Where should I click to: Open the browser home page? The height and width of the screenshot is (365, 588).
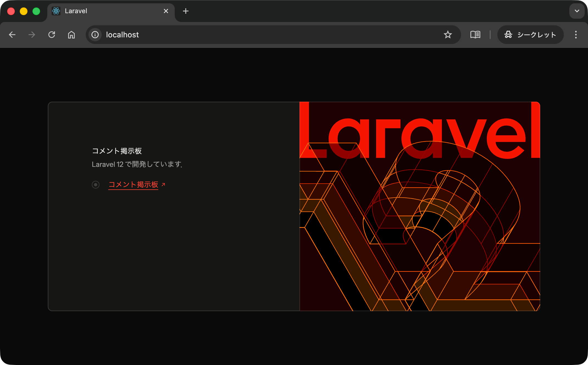click(x=71, y=35)
